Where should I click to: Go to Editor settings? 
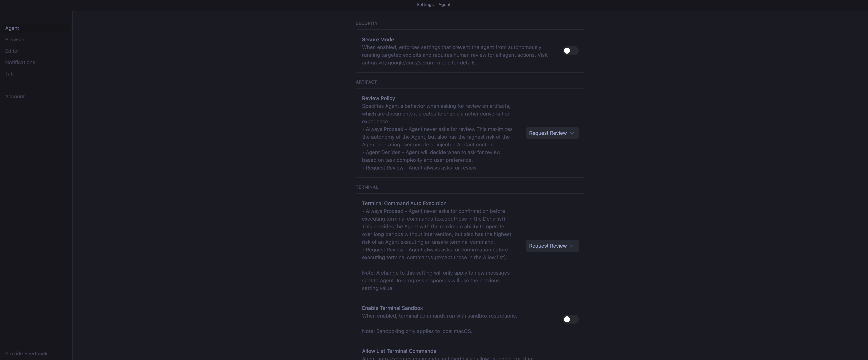pyautogui.click(x=12, y=51)
